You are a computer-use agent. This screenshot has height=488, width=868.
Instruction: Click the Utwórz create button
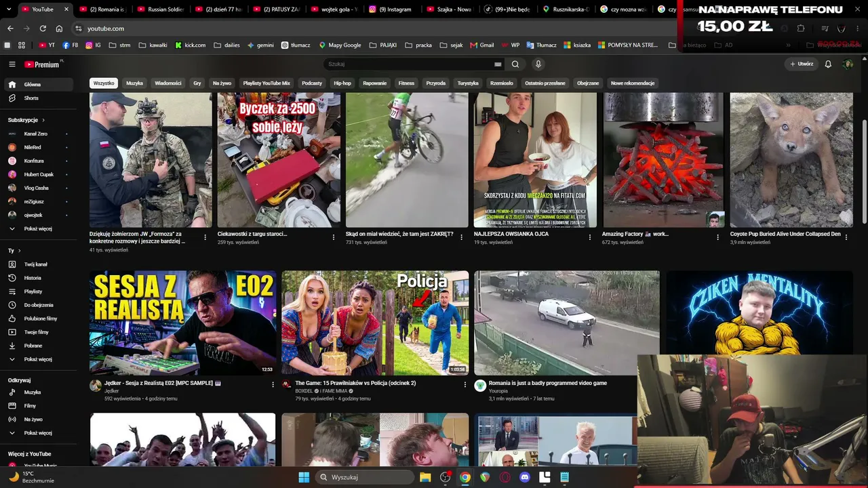(x=802, y=64)
